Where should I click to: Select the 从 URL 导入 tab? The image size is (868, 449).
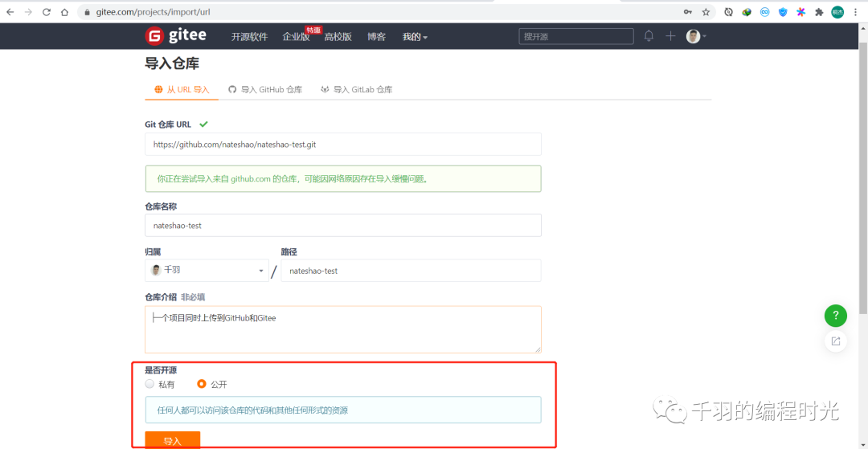[182, 89]
